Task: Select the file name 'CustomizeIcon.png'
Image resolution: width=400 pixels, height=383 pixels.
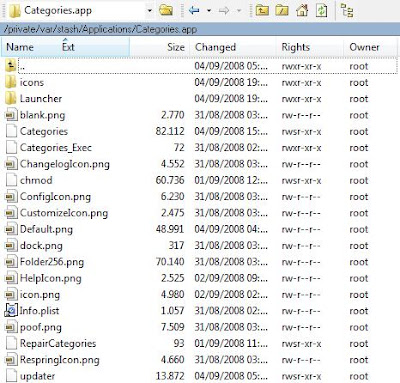Action: (x=64, y=213)
